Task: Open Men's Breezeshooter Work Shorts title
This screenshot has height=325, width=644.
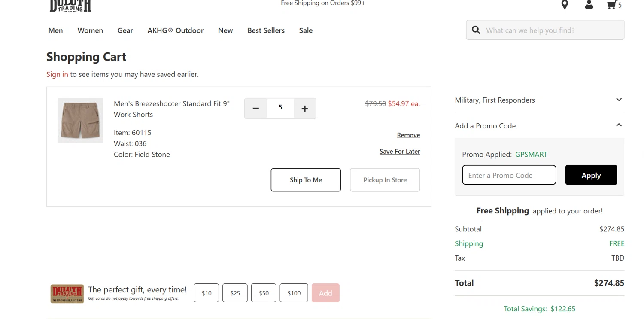Action: point(172,109)
